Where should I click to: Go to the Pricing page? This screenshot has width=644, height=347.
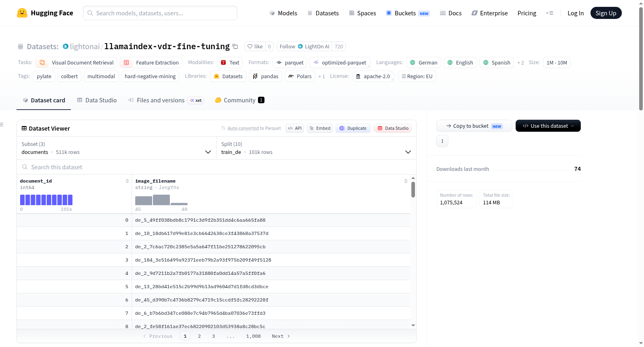[x=527, y=13]
